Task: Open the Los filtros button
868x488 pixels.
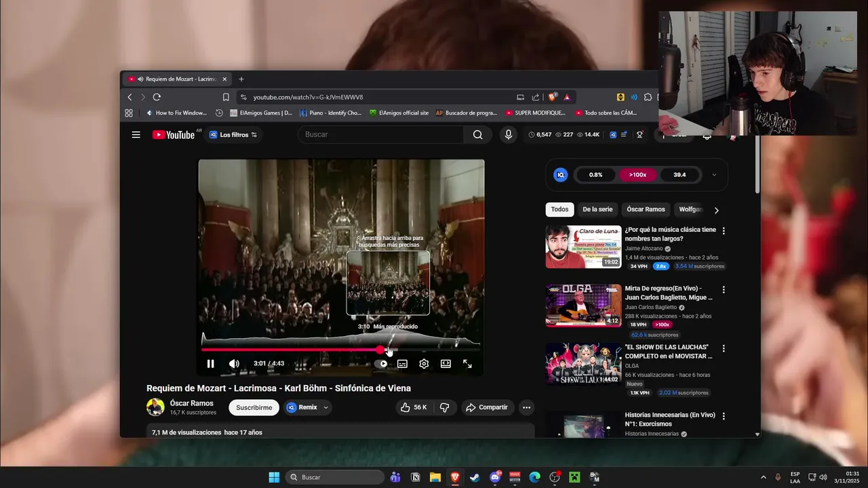Action: pos(233,135)
